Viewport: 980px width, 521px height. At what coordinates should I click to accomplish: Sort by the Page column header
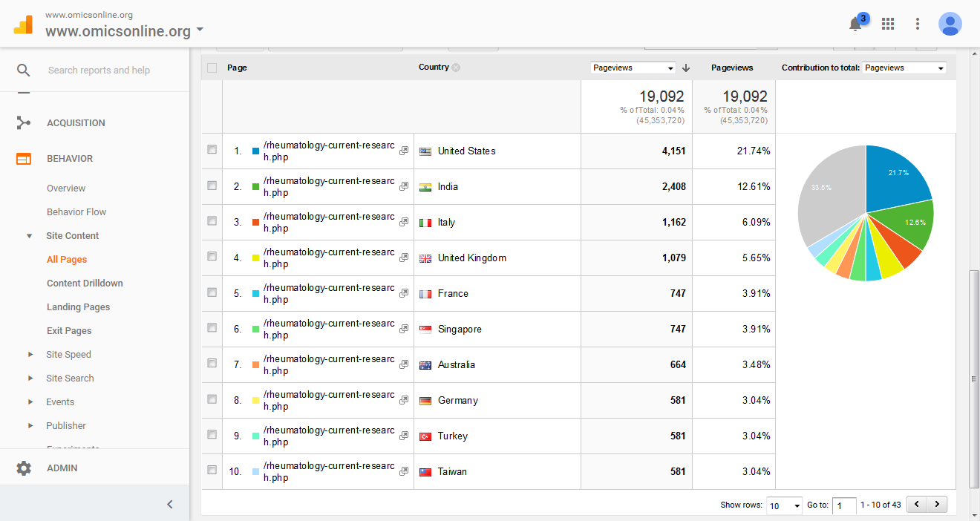pyautogui.click(x=237, y=68)
